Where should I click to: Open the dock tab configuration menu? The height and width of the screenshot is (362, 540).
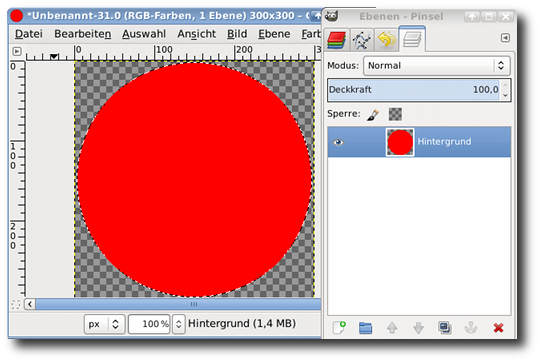tap(505, 38)
